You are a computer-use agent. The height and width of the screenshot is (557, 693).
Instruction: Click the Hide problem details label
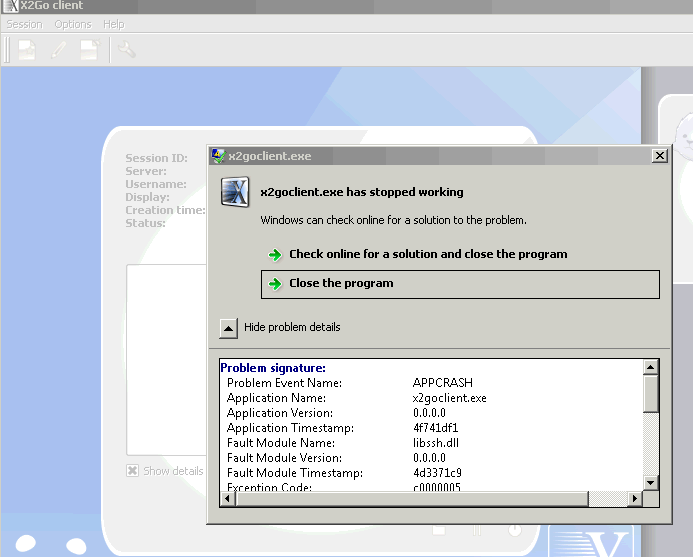pos(292,327)
